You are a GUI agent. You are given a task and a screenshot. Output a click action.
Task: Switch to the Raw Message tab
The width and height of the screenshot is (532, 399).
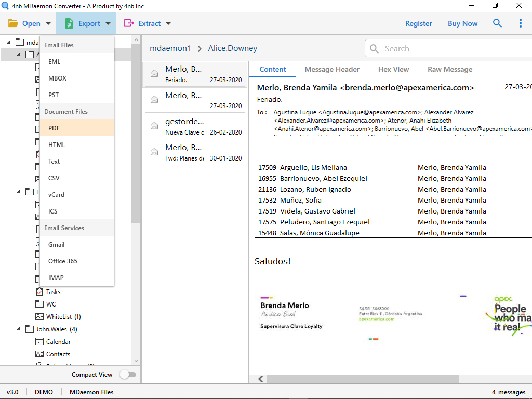pyautogui.click(x=450, y=69)
